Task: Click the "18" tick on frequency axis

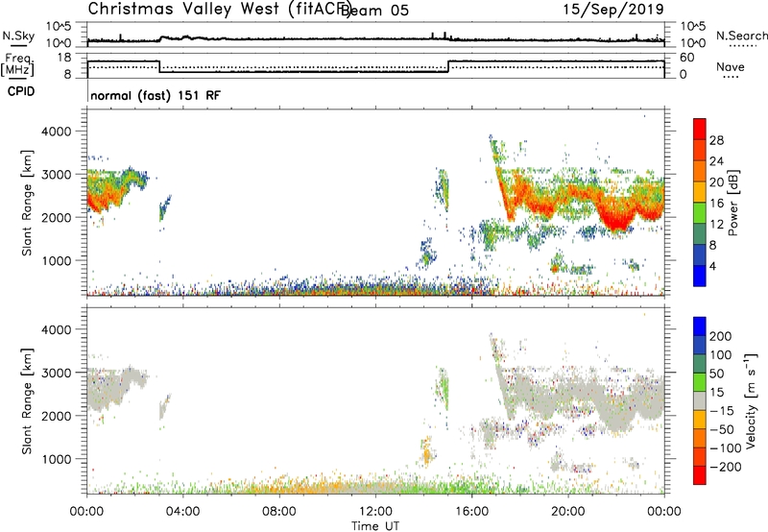Action: [64, 58]
